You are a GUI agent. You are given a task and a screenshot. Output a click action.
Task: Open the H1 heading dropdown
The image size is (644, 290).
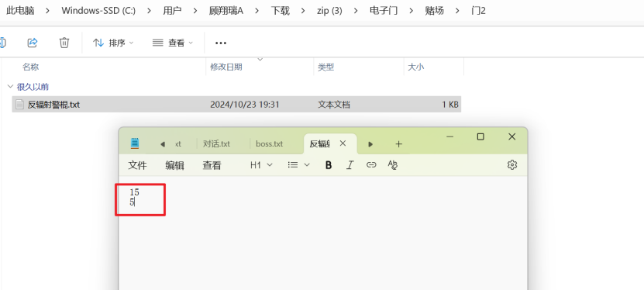click(262, 165)
